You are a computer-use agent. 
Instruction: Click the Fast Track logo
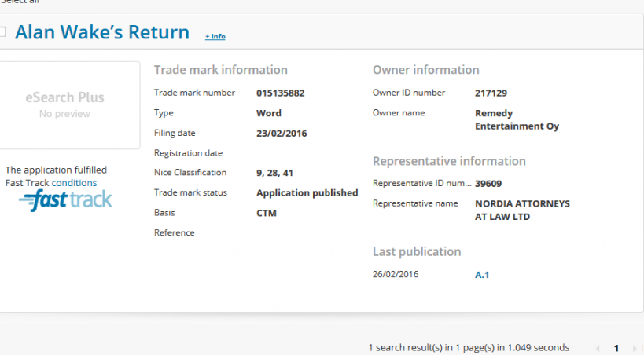coord(65,200)
